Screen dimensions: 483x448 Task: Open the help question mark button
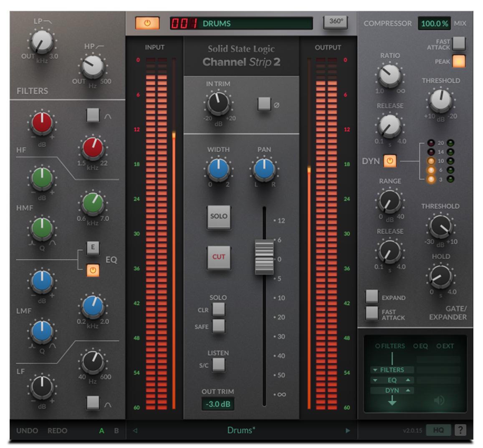[x=460, y=430]
